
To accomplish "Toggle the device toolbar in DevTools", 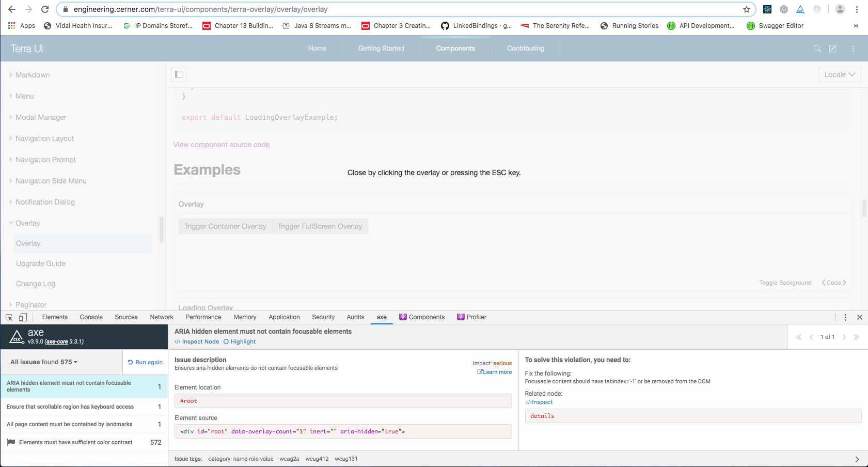I will pyautogui.click(x=23, y=317).
